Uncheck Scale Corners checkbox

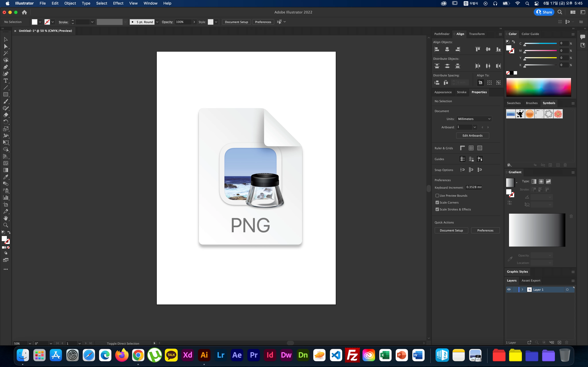437,202
